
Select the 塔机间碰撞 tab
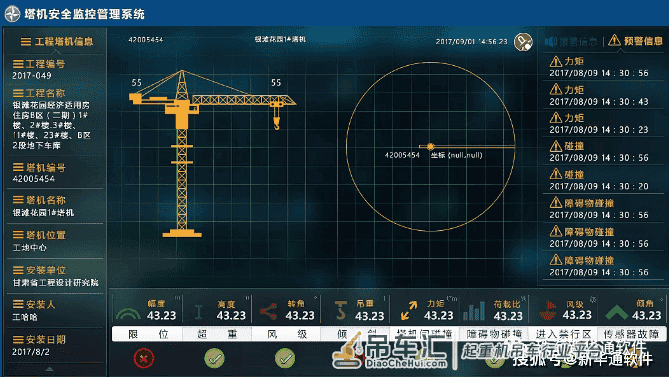[425, 334]
